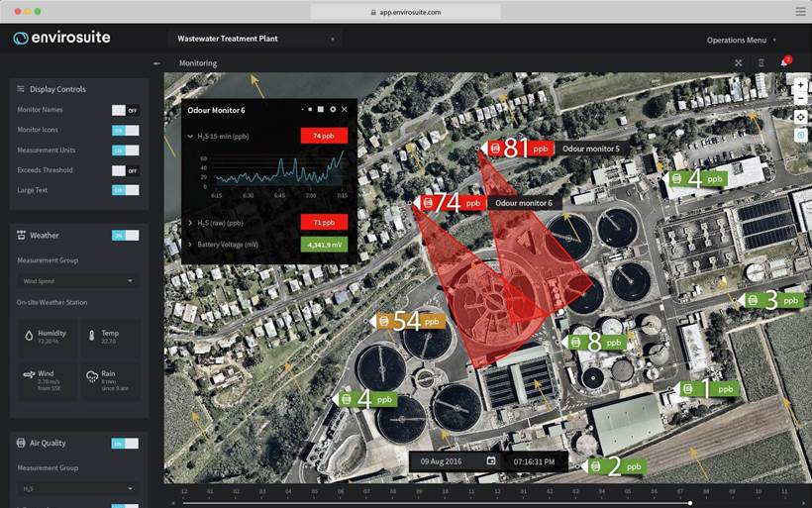This screenshot has width=812, height=508.
Task: Click the 81 ppb monitor marker
Action: pos(519,149)
